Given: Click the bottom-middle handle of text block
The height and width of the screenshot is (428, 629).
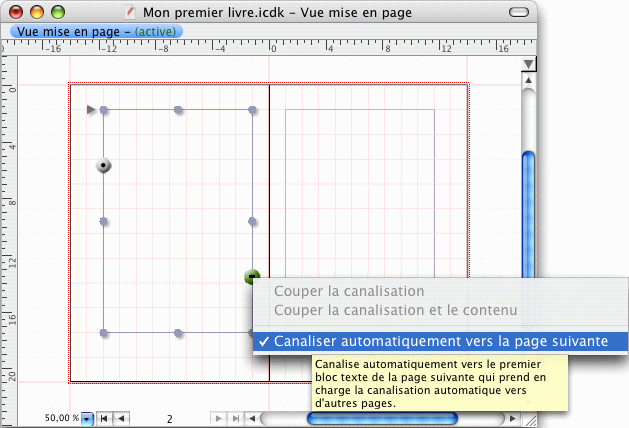Looking at the screenshot, I should click(x=178, y=333).
